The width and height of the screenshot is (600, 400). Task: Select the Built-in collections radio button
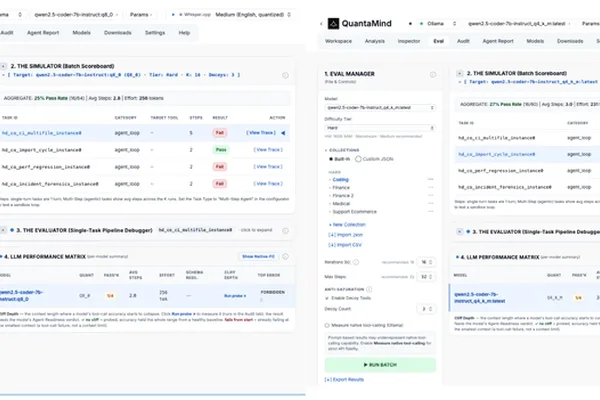click(x=331, y=159)
